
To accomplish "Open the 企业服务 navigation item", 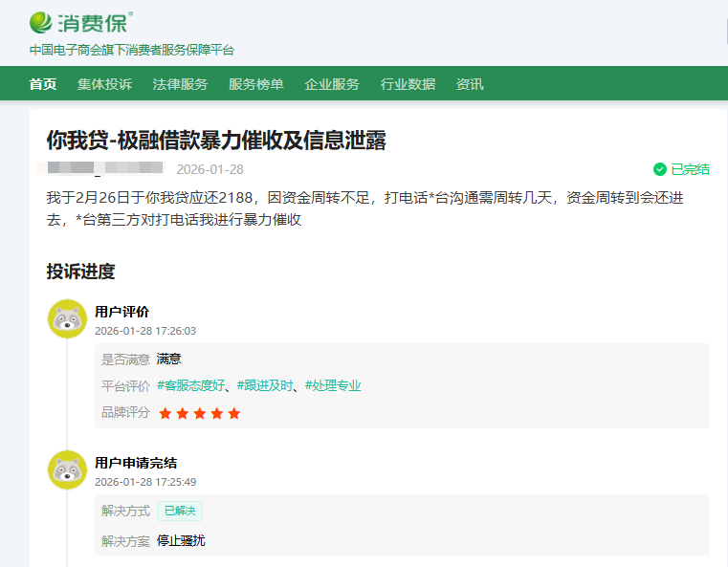I will [x=332, y=84].
